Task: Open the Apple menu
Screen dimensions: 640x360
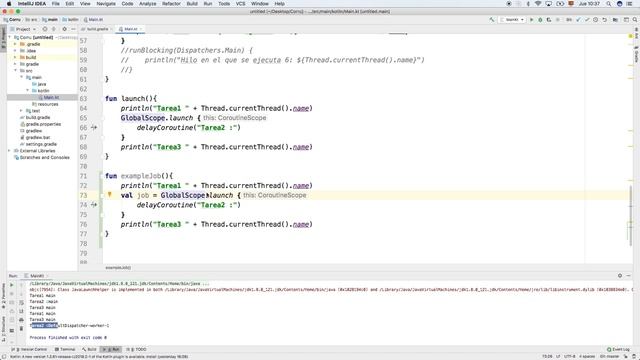Action: point(9,4)
